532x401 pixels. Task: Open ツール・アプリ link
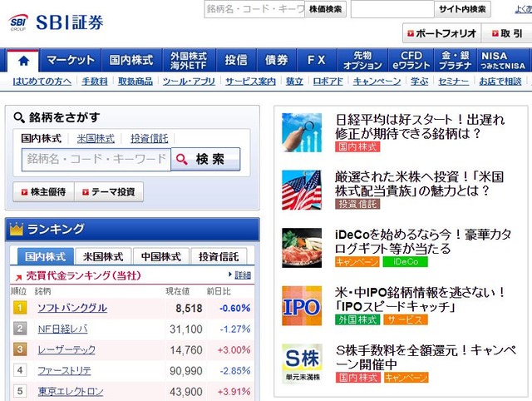pos(189,82)
